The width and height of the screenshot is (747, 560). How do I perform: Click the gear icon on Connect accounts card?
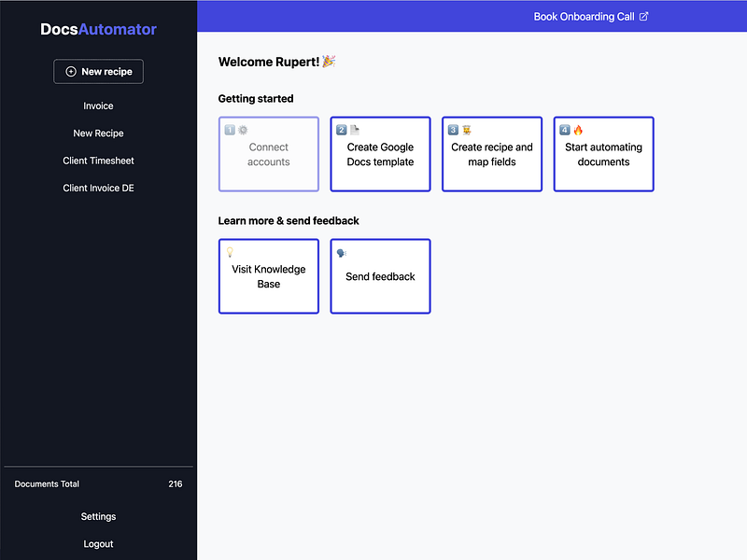pyautogui.click(x=243, y=130)
